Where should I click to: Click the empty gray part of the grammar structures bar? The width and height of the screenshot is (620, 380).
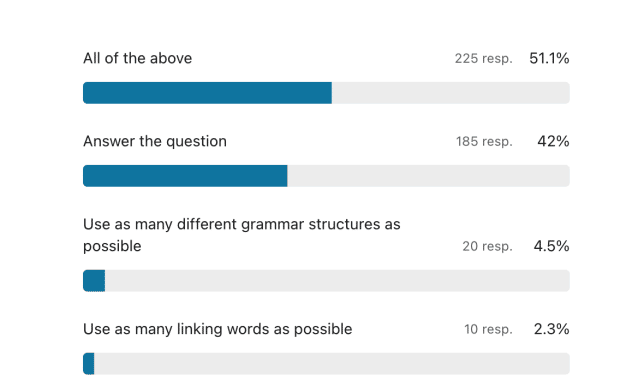click(337, 281)
